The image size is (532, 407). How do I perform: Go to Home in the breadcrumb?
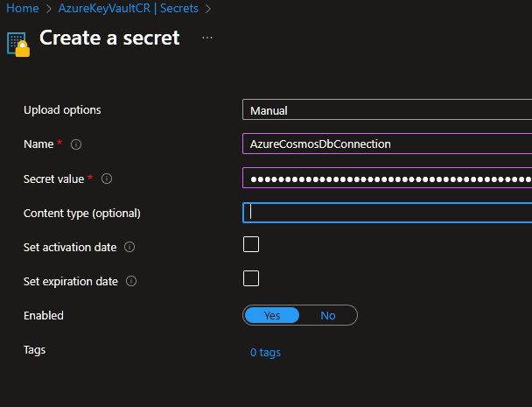pyautogui.click(x=22, y=8)
